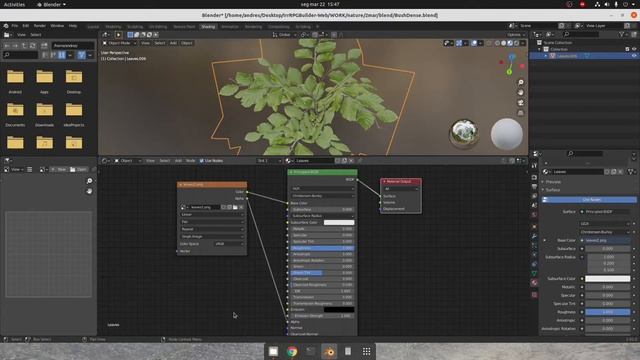Unlink the Leaves material in the node editor header
Screen dimensions: 640x360
(351, 161)
